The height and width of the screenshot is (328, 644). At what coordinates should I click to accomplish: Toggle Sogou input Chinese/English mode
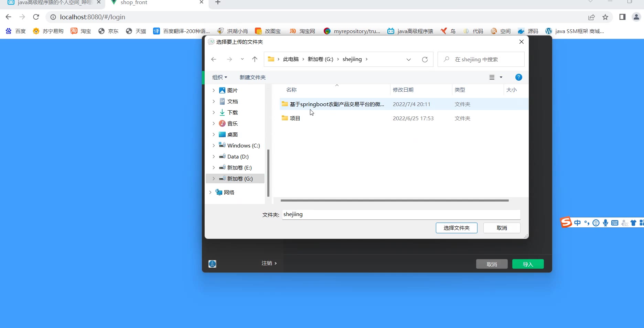point(577,223)
